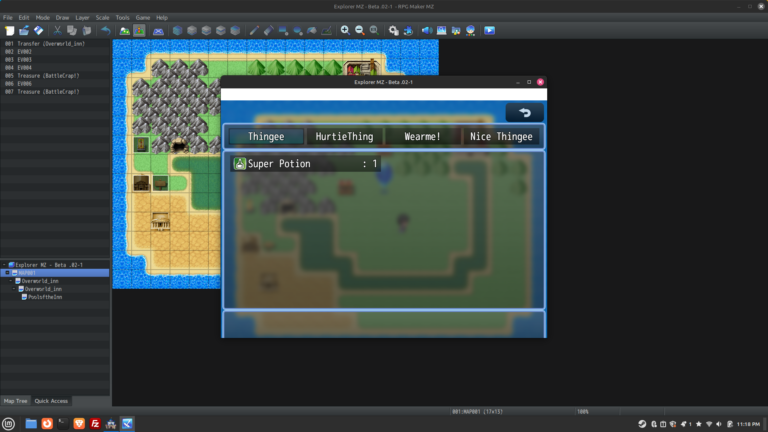This screenshot has width=768, height=432.
Task: Save the project with the disk icon
Action: point(38,30)
